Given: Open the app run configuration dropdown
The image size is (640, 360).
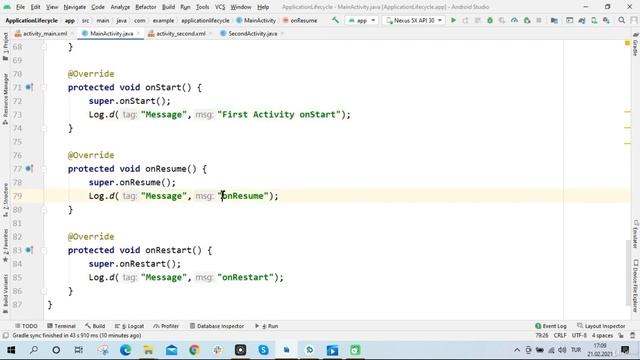Looking at the screenshot, I should (362, 20).
